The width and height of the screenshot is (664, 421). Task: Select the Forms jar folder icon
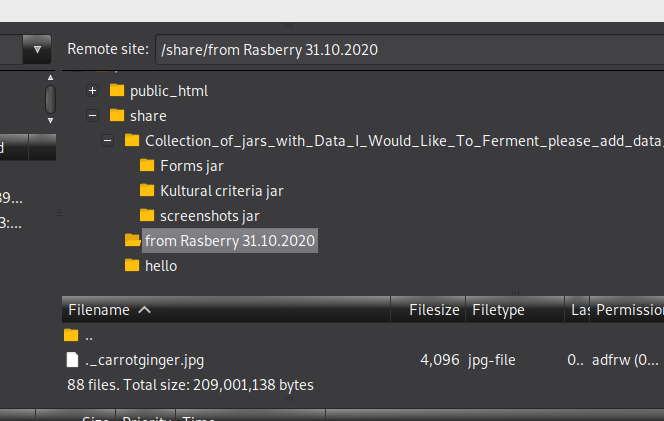(x=147, y=165)
